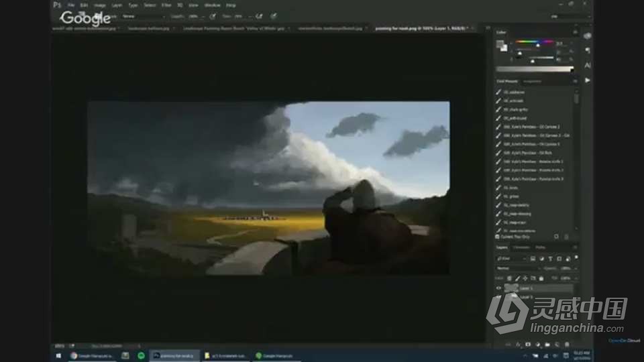This screenshot has width=644, height=362.
Task: Switch to the Landscape Painting Aaron Bosch tab
Action: coord(233,29)
